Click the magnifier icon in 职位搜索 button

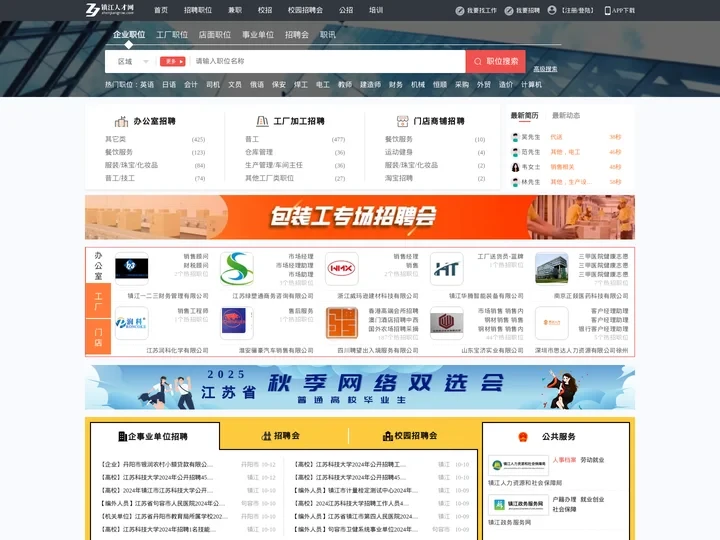point(478,62)
